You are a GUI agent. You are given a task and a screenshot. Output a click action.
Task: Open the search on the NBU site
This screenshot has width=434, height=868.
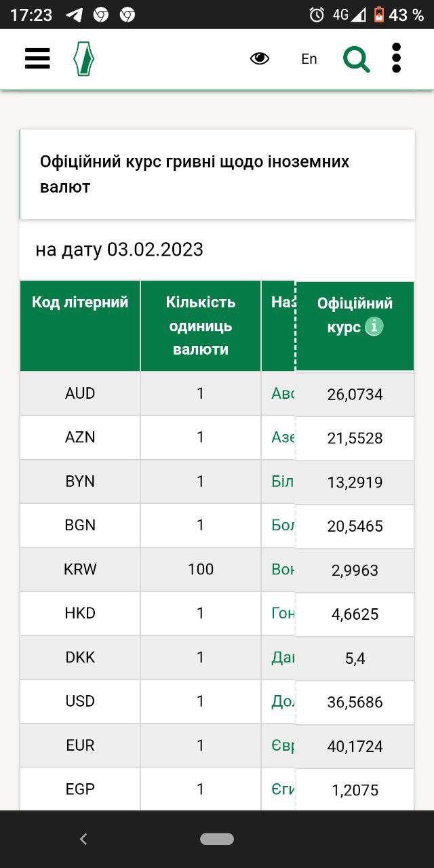point(356,59)
